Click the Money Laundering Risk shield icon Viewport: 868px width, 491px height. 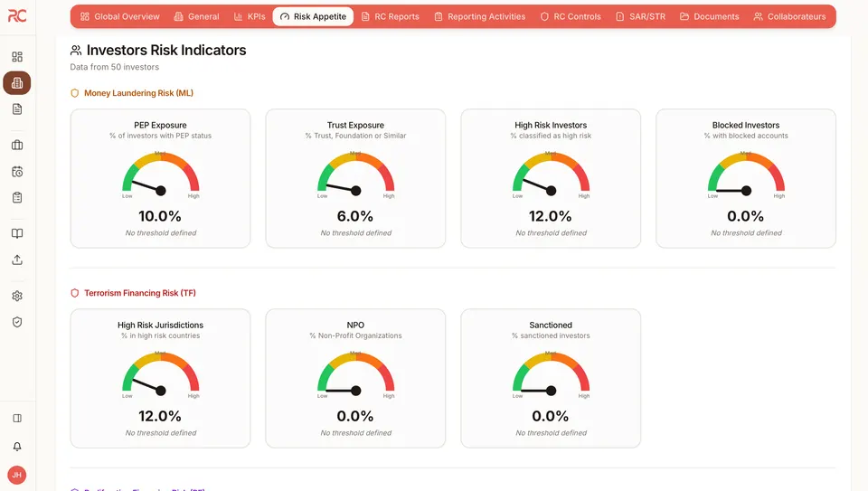(x=75, y=93)
